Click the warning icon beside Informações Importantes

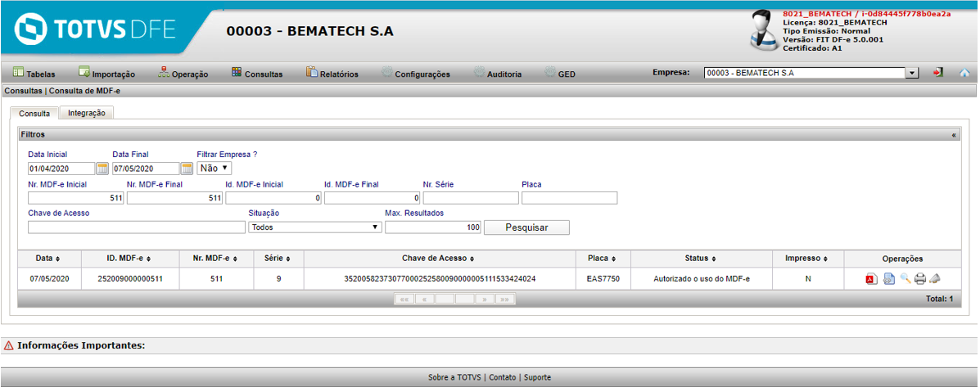pyautogui.click(x=9, y=345)
